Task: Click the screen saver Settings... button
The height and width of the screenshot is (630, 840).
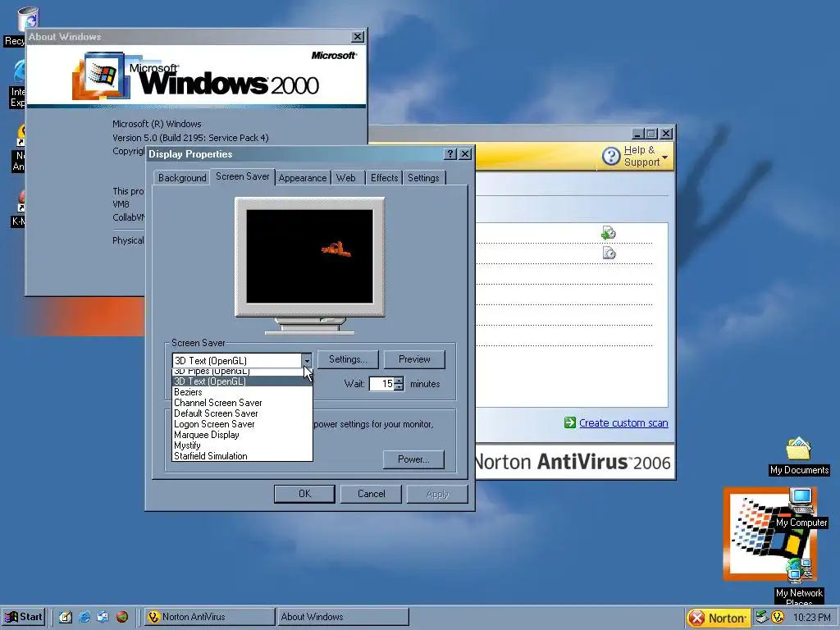Action: (x=348, y=359)
